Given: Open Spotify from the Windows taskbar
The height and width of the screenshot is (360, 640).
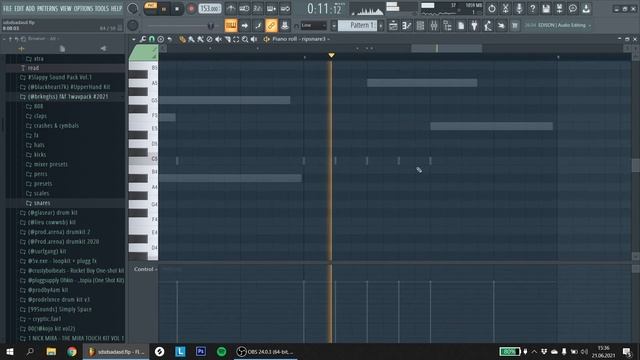Looking at the screenshot, I should click(222, 351).
